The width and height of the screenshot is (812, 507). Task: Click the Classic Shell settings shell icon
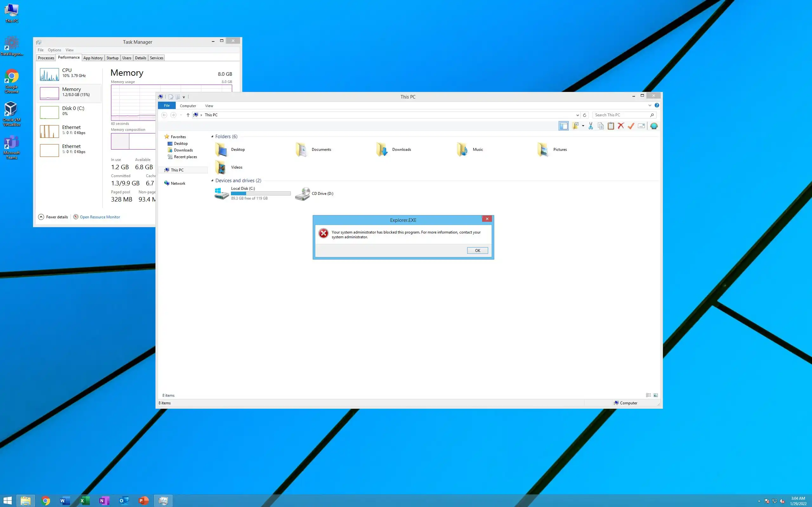click(x=654, y=126)
